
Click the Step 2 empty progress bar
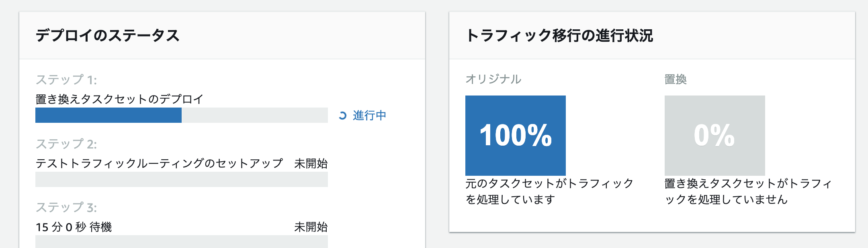point(182,179)
